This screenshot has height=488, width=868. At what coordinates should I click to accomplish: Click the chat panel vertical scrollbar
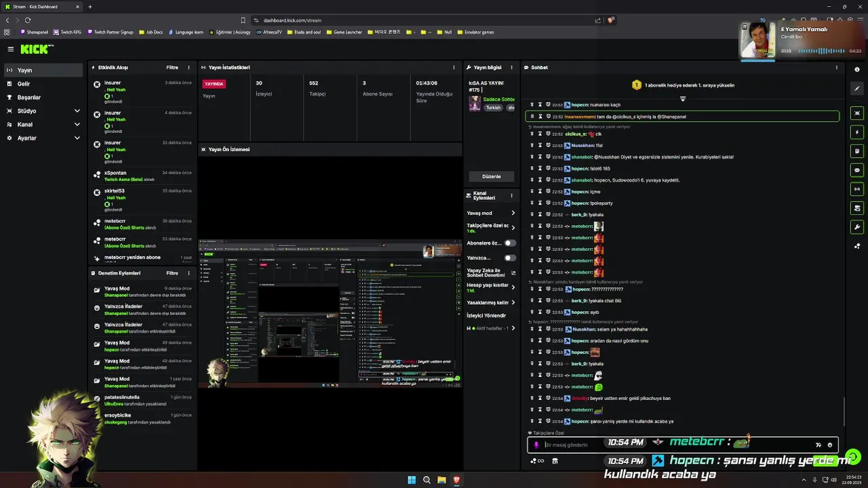(844, 412)
